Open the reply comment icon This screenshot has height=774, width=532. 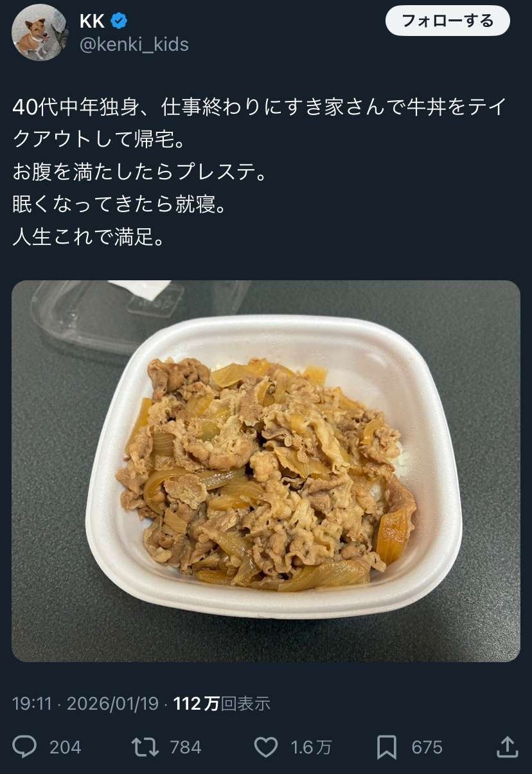[25, 746]
